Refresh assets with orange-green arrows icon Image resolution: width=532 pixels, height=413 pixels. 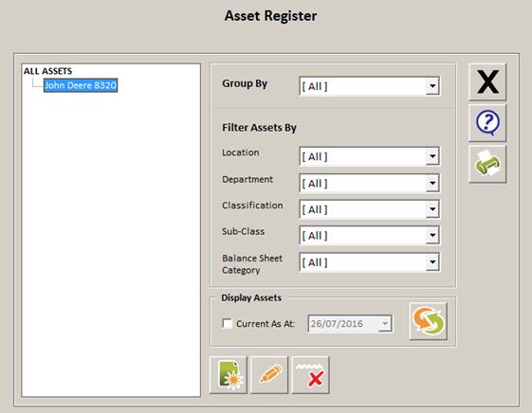click(429, 321)
